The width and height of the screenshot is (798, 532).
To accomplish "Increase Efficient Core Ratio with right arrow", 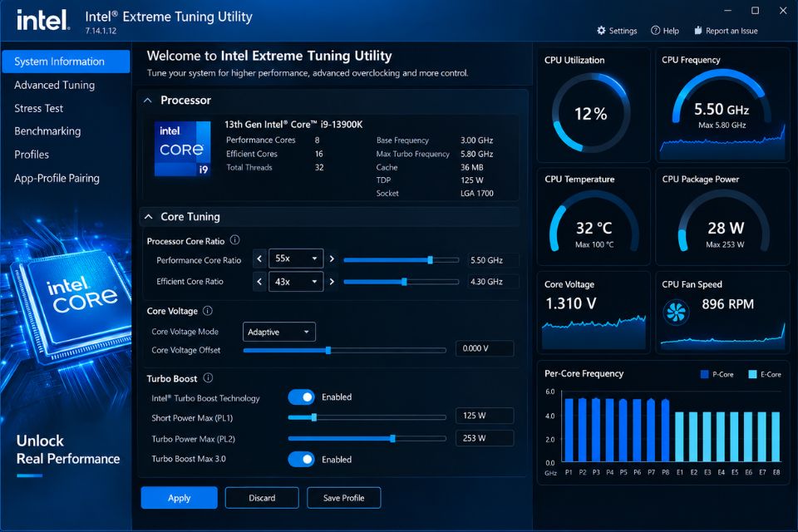I will (x=332, y=281).
